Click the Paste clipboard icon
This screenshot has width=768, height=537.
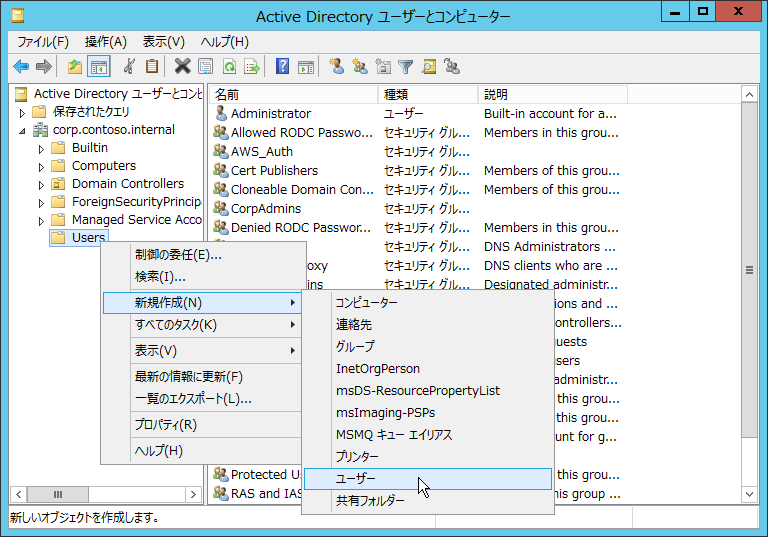pyautogui.click(x=152, y=66)
